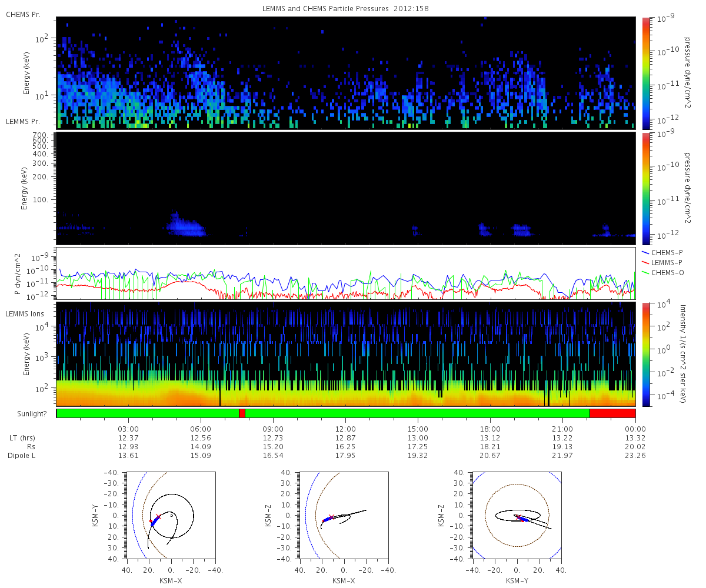This screenshot has height=588, width=706.
Task: Click the KSM-Y versus KSM-Z orbit plot
Action: click(x=517, y=514)
